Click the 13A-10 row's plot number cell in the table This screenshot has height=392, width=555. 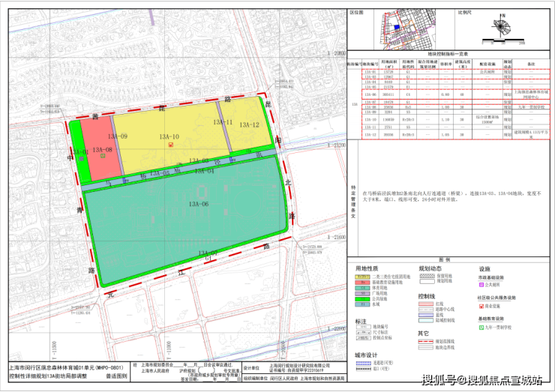370,120
